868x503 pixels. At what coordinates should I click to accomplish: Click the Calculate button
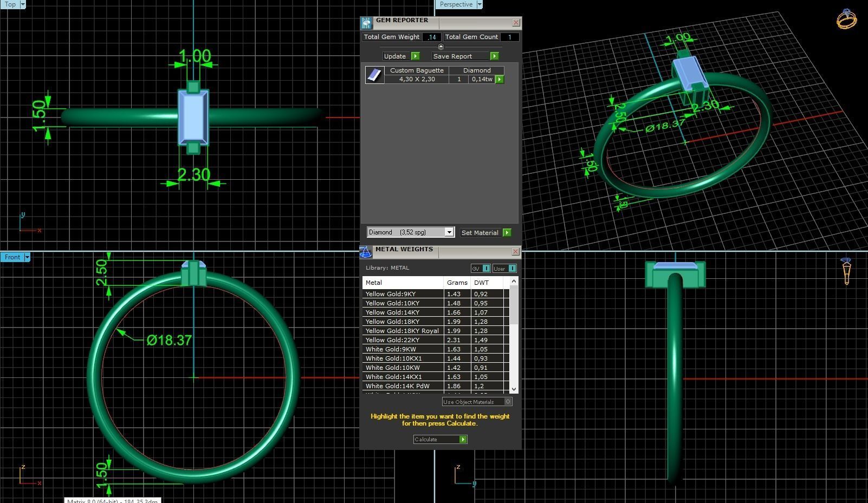click(440, 440)
